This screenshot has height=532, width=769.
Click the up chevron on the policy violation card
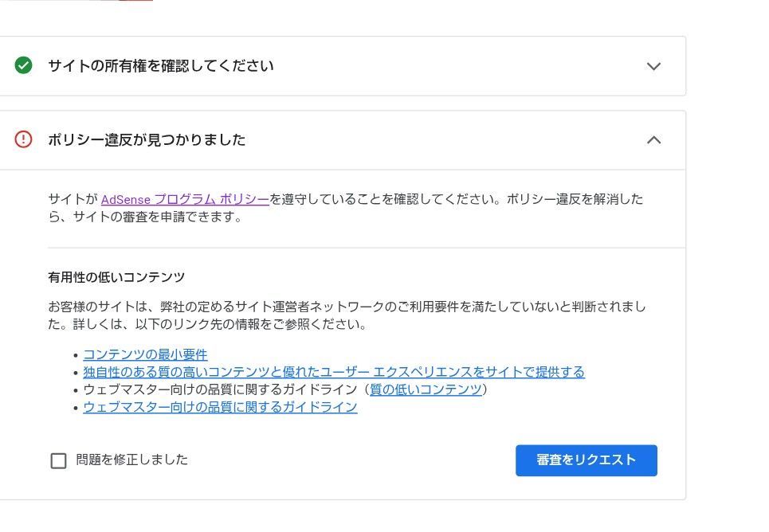(x=653, y=140)
